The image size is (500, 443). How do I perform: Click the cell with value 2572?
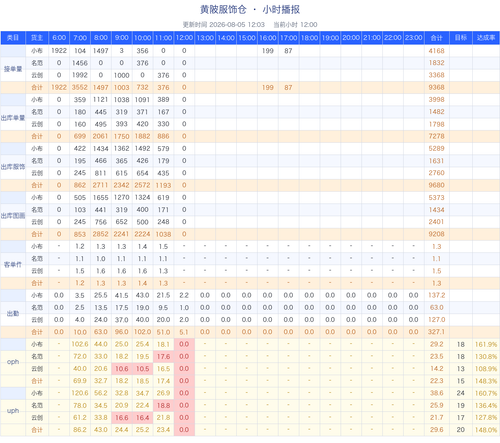[x=142, y=185]
